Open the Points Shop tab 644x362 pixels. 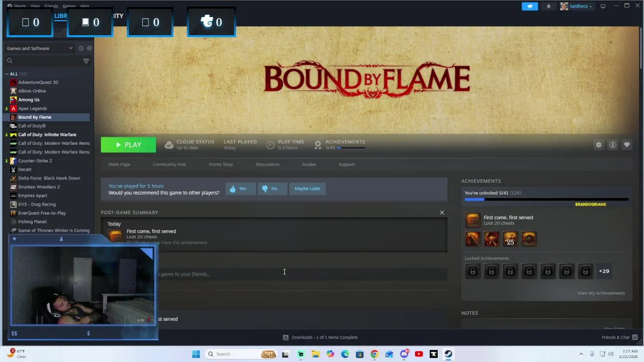tap(221, 164)
